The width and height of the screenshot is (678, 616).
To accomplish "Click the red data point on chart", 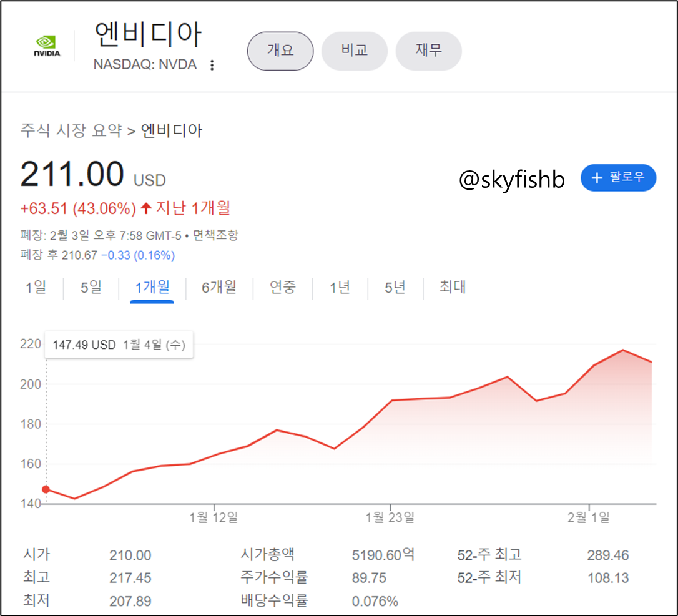I will click(46, 489).
